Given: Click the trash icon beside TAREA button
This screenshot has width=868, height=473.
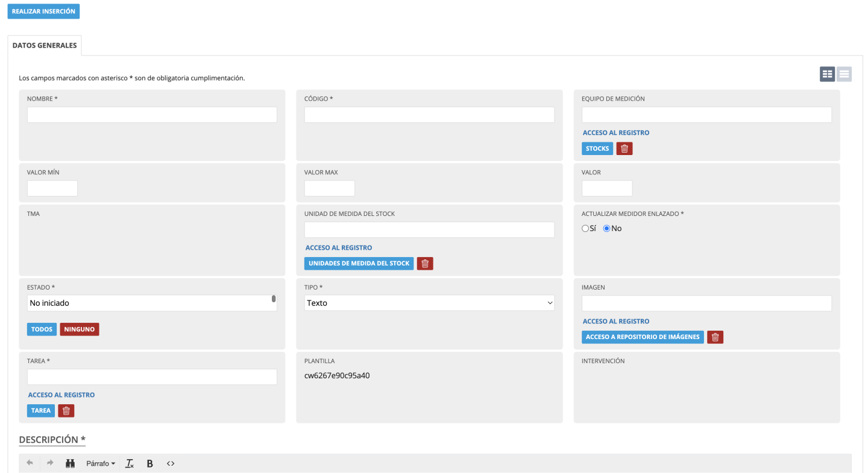Looking at the screenshot, I should tap(66, 411).
